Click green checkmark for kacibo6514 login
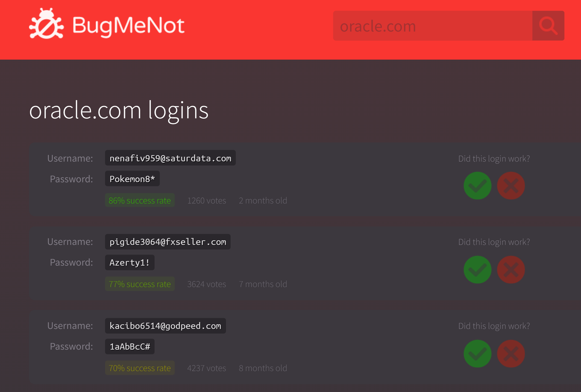 (x=477, y=354)
